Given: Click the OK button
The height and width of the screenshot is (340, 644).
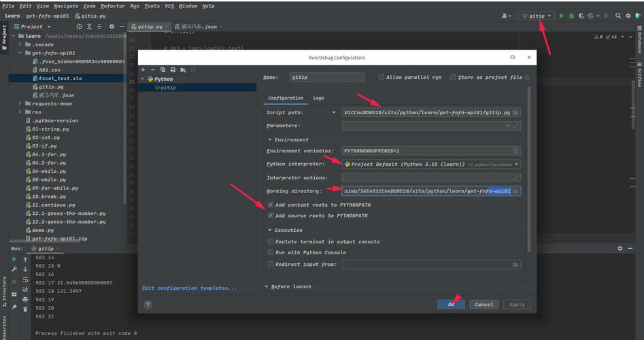Looking at the screenshot, I should pyautogui.click(x=451, y=305).
